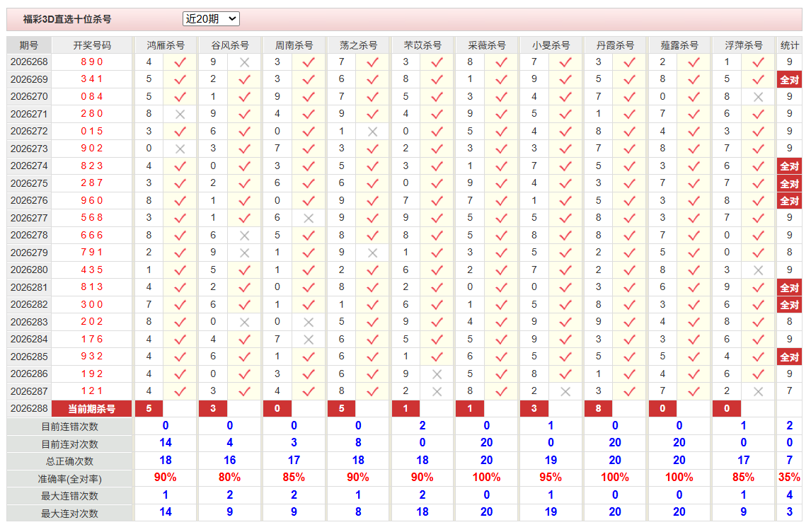Click the red 当前期杀号 label
811x532 pixels.
92,409
